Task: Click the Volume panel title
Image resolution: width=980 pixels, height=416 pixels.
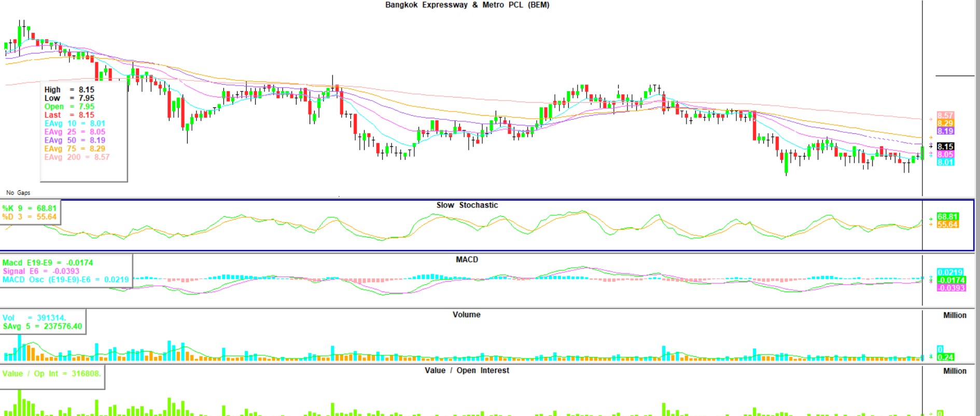Action: pyautogui.click(x=466, y=314)
